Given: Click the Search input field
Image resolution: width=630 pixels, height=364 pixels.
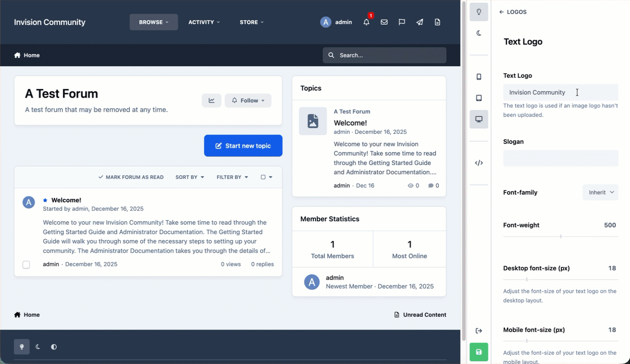Looking at the screenshot, I should point(384,55).
